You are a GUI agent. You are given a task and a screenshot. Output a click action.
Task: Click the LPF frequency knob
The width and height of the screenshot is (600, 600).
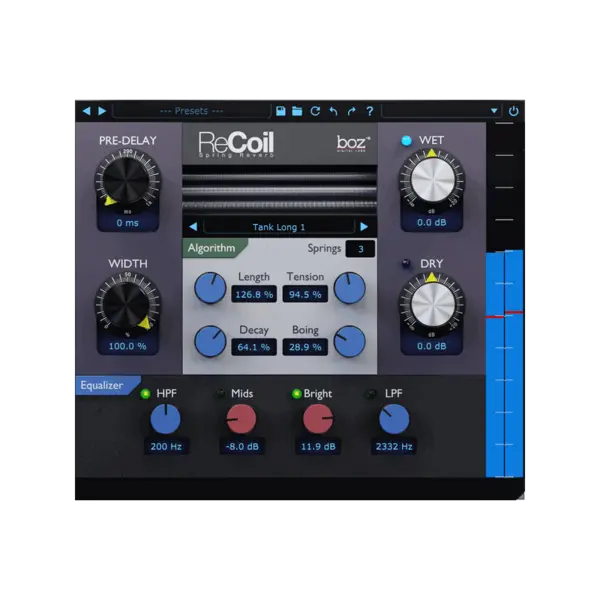(x=394, y=419)
